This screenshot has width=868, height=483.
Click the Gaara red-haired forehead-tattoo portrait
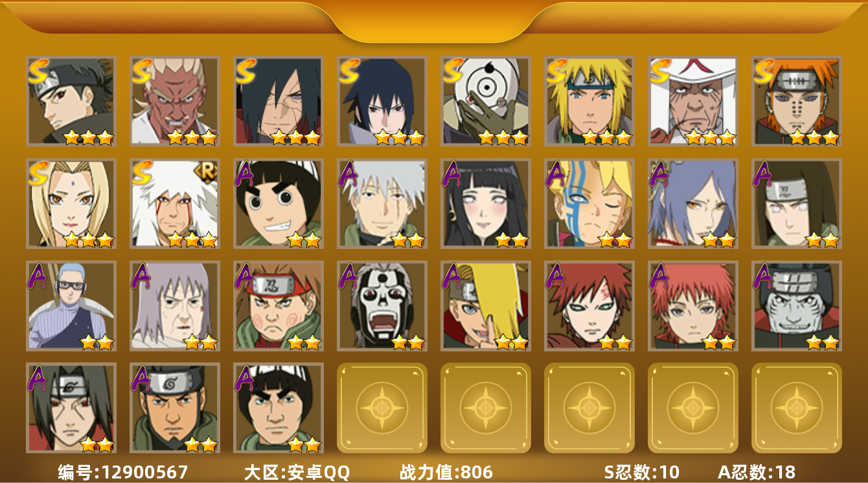(589, 306)
